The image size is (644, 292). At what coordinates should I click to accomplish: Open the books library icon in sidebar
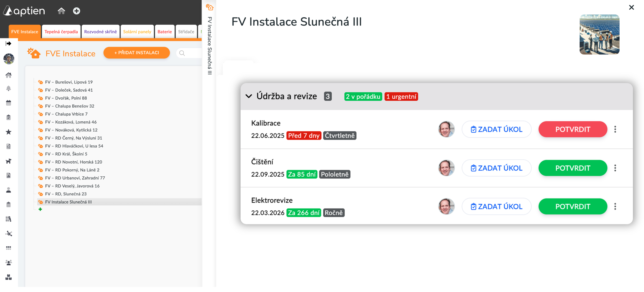(8, 219)
